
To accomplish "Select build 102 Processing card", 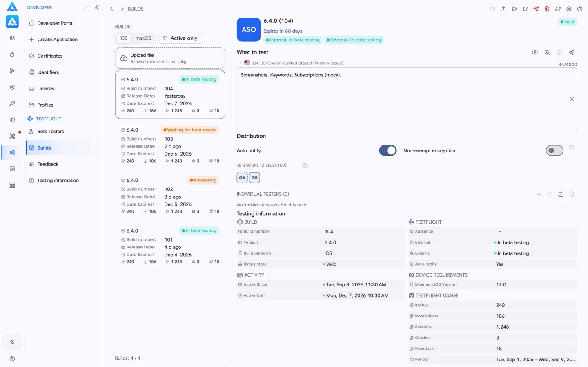I will (x=170, y=195).
